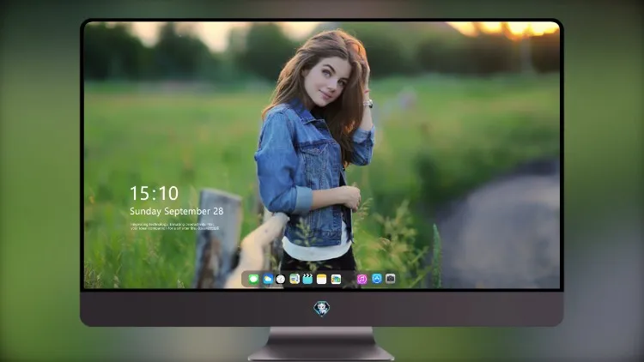Open the Weather app in dock
Image resolution: width=644 pixels, height=362 pixels.
(x=268, y=279)
